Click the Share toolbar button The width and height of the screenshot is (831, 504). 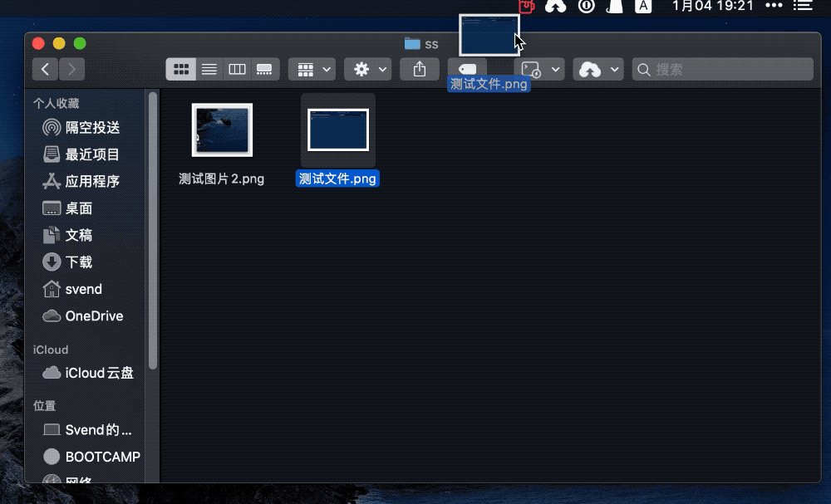coord(419,70)
